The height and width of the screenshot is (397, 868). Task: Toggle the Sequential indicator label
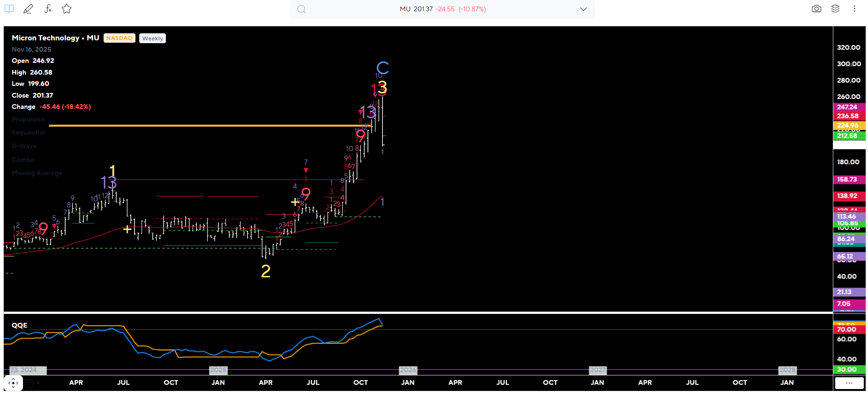(x=28, y=133)
